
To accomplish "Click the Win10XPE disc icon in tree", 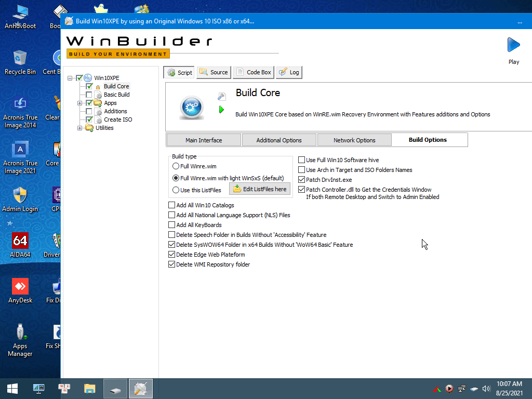I will [87, 78].
